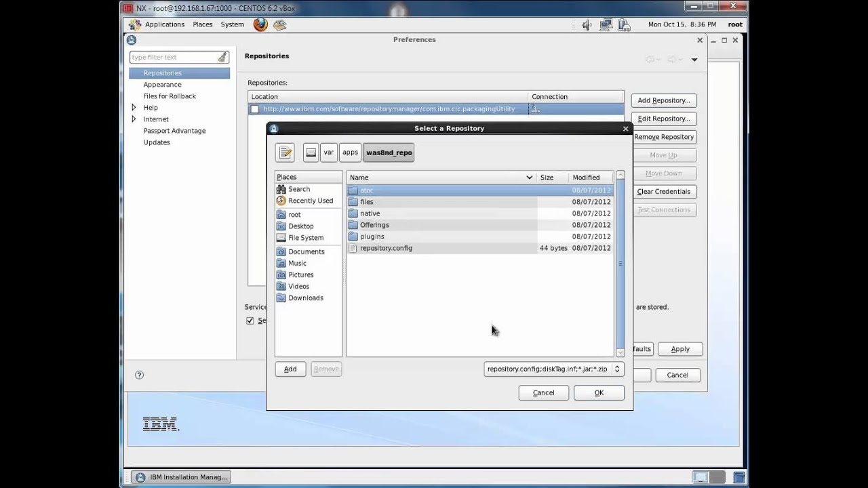
Task: Click the apps path segment button
Action: (x=350, y=152)
